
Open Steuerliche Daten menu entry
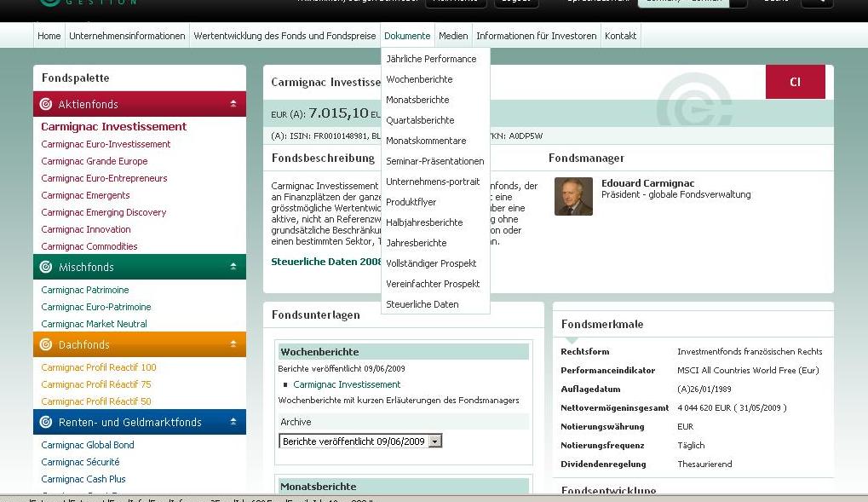point(422,305)
